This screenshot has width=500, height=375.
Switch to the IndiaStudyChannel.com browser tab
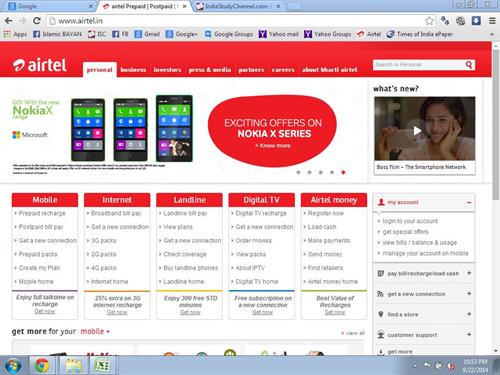pyautogui.click(x=238, y=6)
